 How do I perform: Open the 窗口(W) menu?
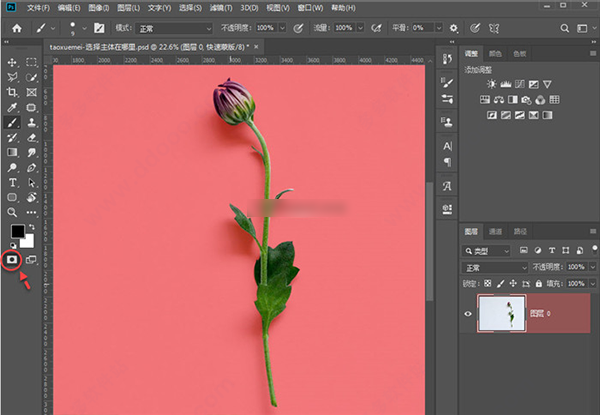(310, 8)
